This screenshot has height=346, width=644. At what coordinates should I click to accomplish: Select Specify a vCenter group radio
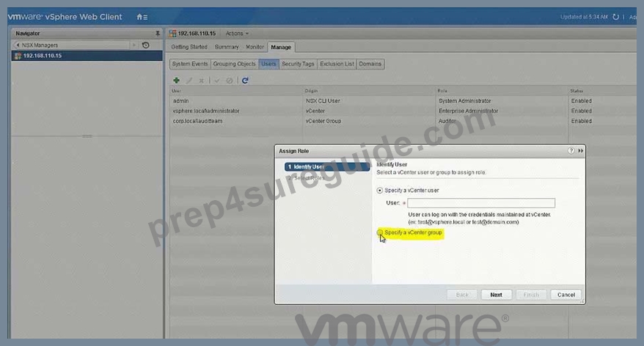pyautogui.click(x=379, y=232)
